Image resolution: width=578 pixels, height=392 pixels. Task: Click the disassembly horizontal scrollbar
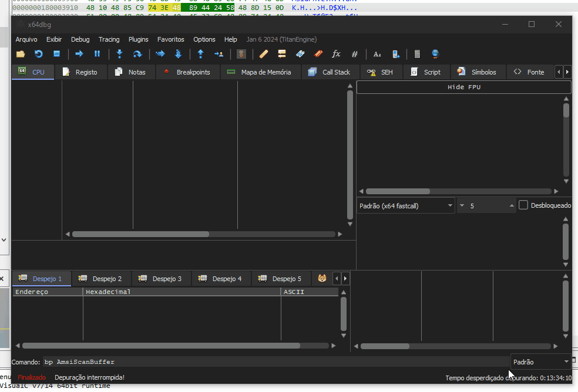[140, 234]
